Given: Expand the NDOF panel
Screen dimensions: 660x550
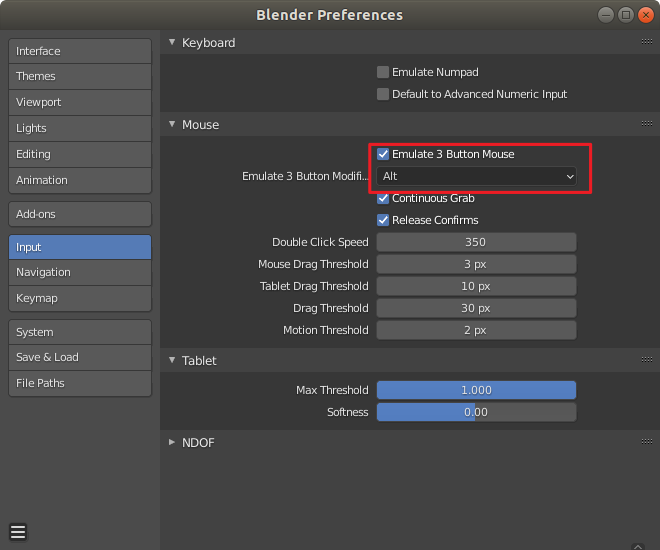Looking at the screenshot, I should 172,442.
